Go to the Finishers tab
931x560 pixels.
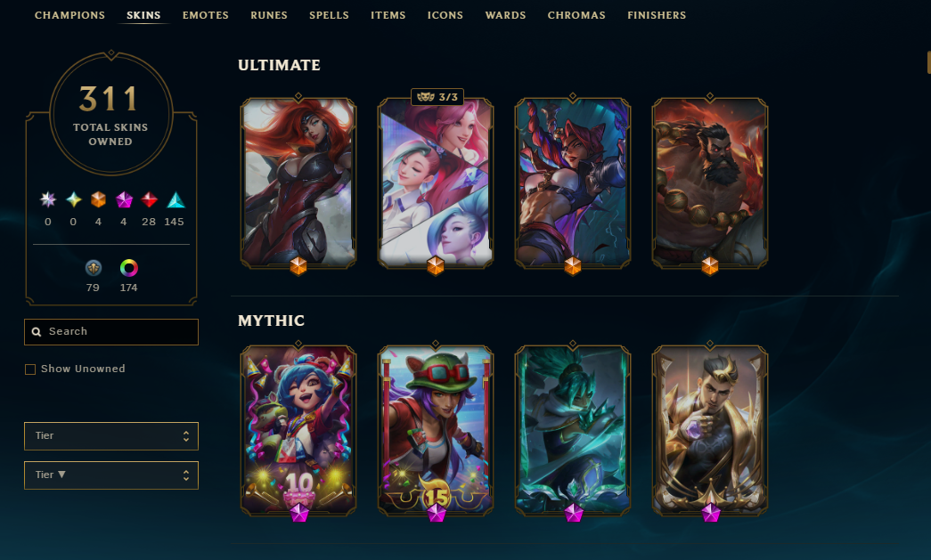[657, 15]
